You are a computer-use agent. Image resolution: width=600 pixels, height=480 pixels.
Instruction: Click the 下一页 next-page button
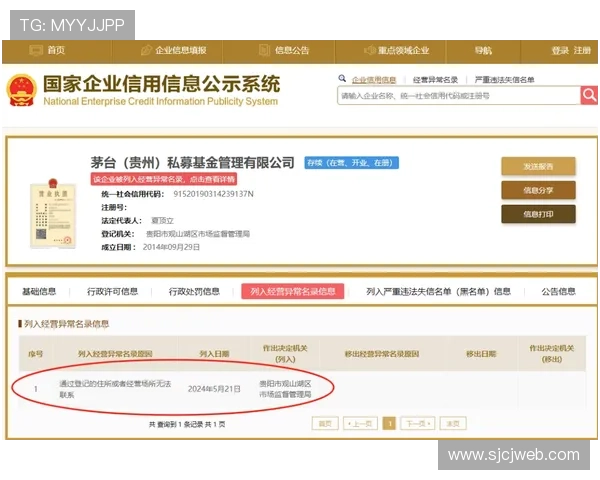coord(418,424)
